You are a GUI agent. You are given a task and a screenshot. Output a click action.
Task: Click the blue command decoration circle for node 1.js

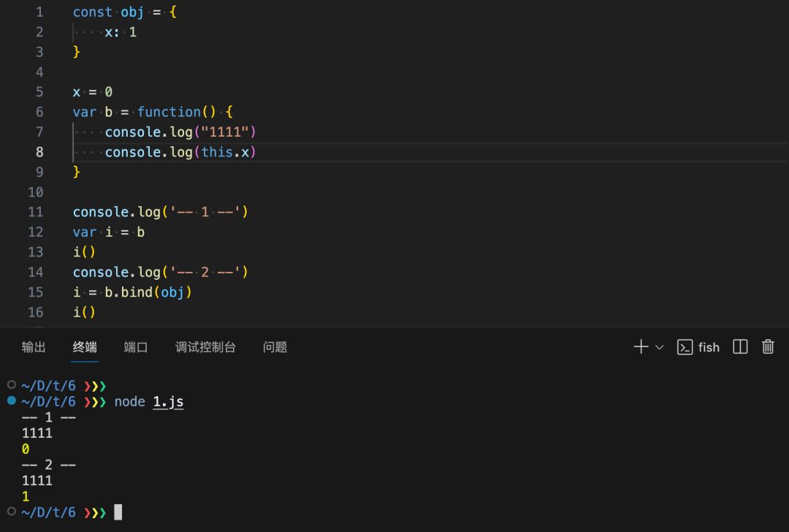point(11,401)
